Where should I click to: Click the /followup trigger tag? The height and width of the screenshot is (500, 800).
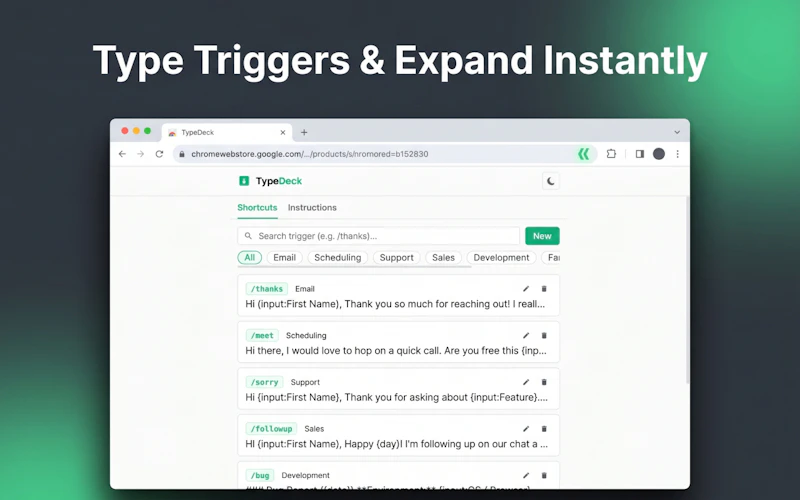point(271,429)
